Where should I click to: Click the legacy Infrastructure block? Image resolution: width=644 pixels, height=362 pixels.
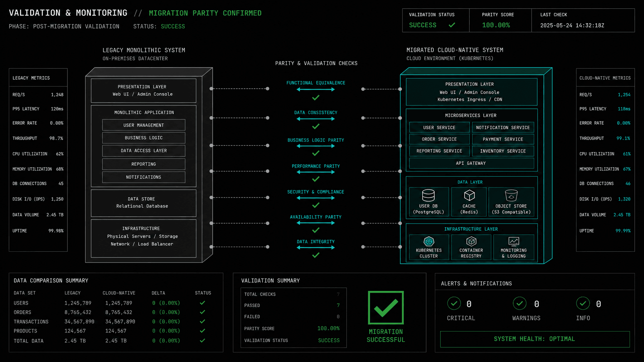coord(144,238)
